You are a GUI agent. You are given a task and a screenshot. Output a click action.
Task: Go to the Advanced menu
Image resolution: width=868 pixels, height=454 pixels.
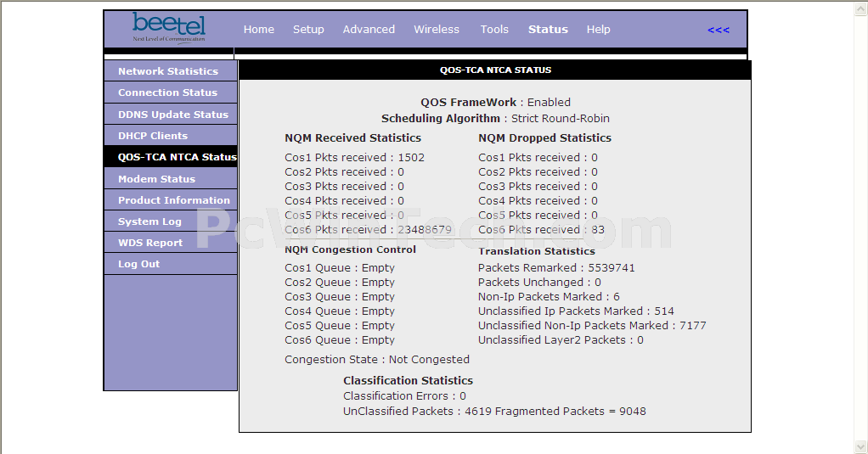(369, 30)
